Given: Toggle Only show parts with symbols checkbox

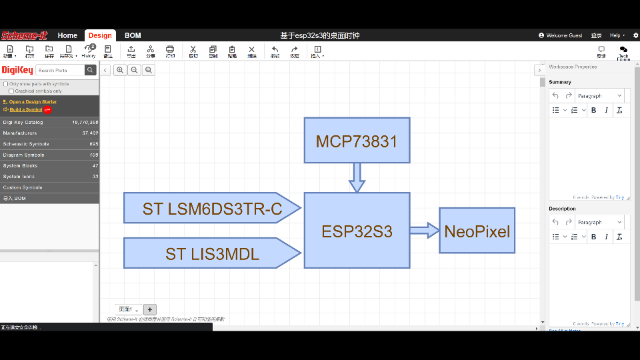Looking at the screenshot, I should click(6, 84).
